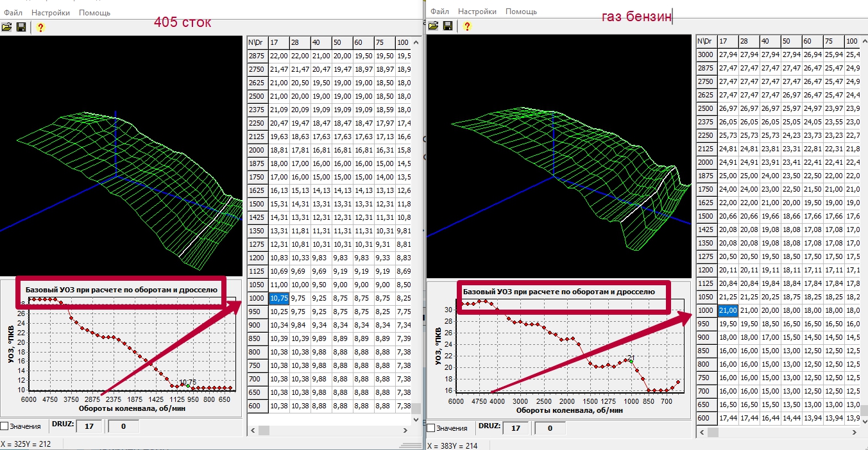Click column header 40 in the right table

pyautogui.click(x=770, y=41)
